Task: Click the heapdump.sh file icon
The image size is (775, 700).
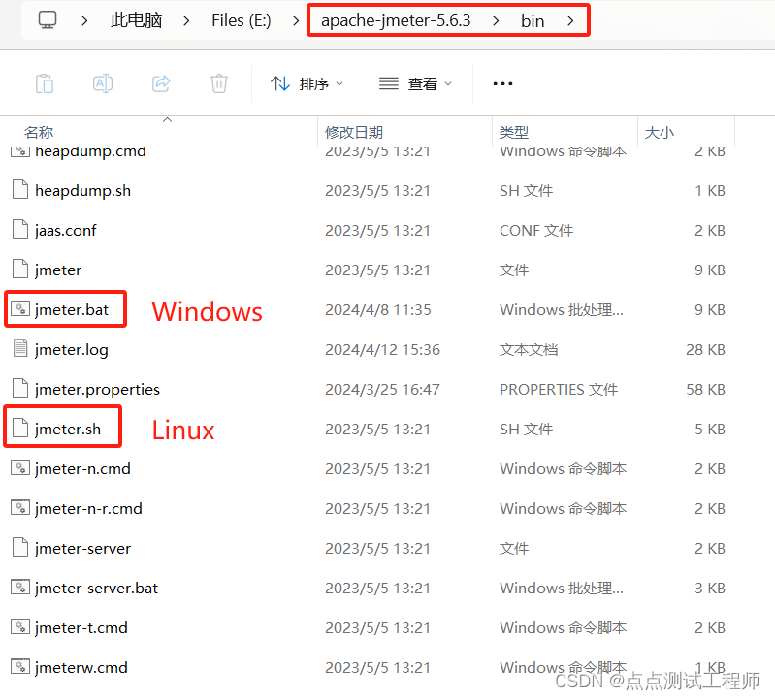Action: pos(20,190)
